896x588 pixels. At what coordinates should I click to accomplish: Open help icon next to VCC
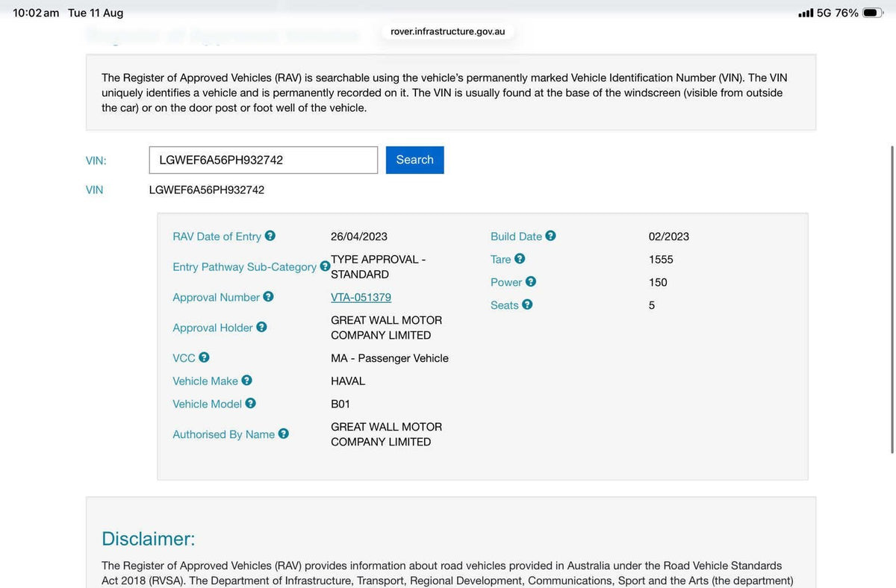tap(204, 357)
